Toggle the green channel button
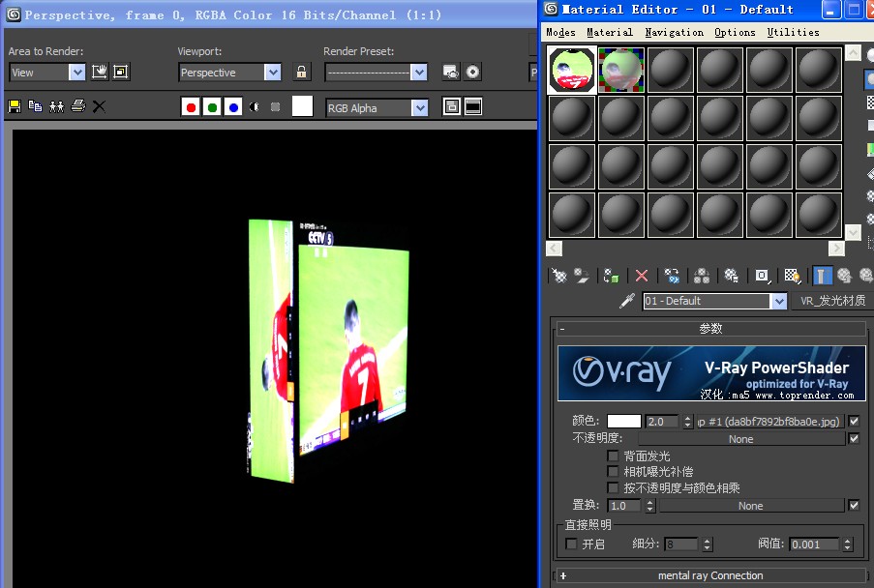Viewport: 874px width, 588px height. (212, 107)
